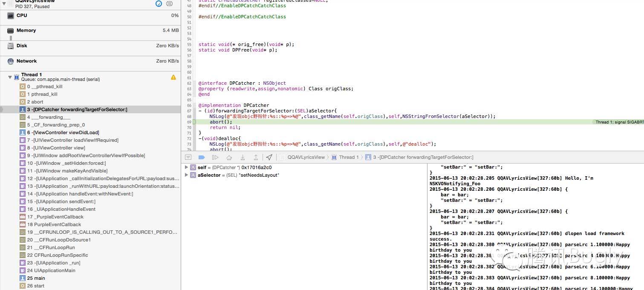
Task: Click the yellow warning icon on Thread 1
Action: click(x=173, y=77)
